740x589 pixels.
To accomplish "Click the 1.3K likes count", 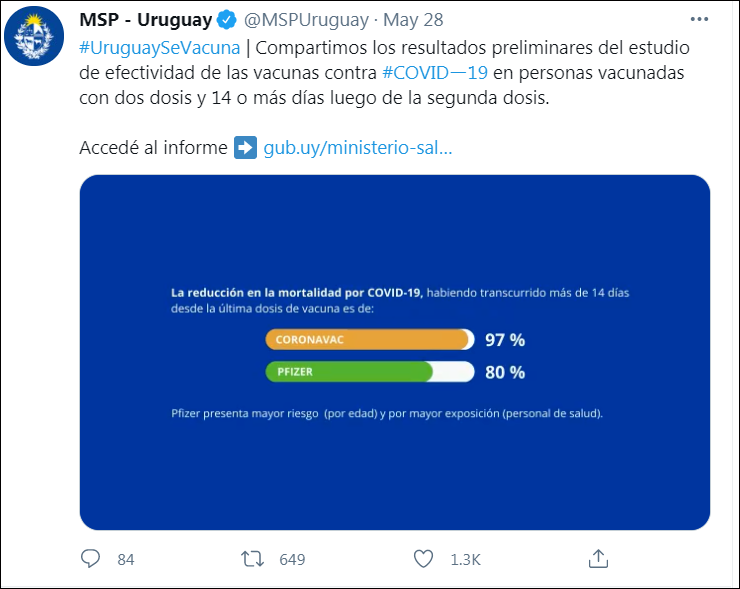I will [x=465, y=559].
